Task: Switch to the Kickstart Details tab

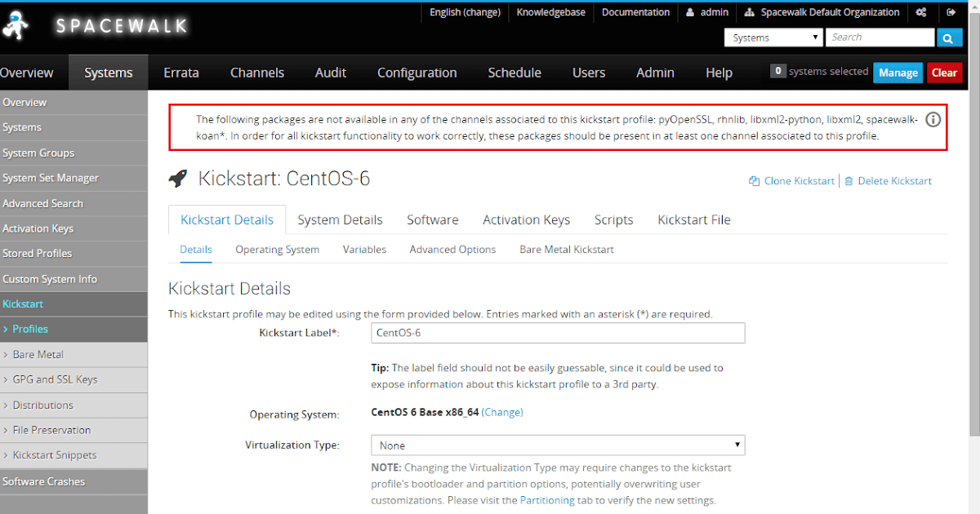Action: [x=227, y=219]
